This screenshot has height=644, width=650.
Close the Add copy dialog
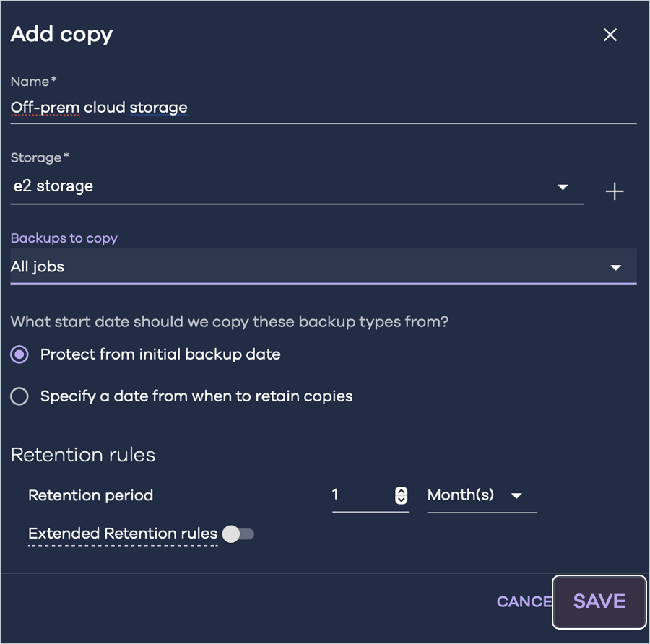point(610,35)
